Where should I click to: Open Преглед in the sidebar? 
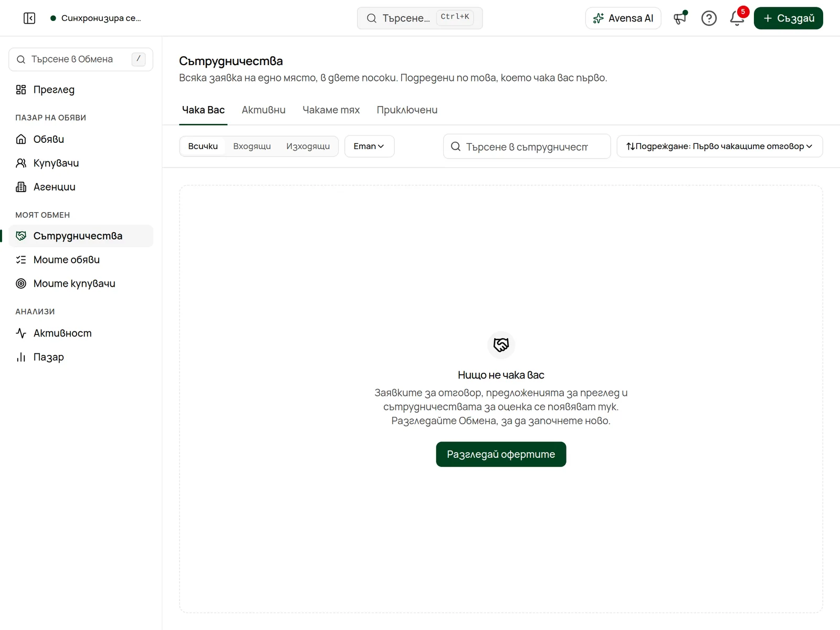[81, 90]
